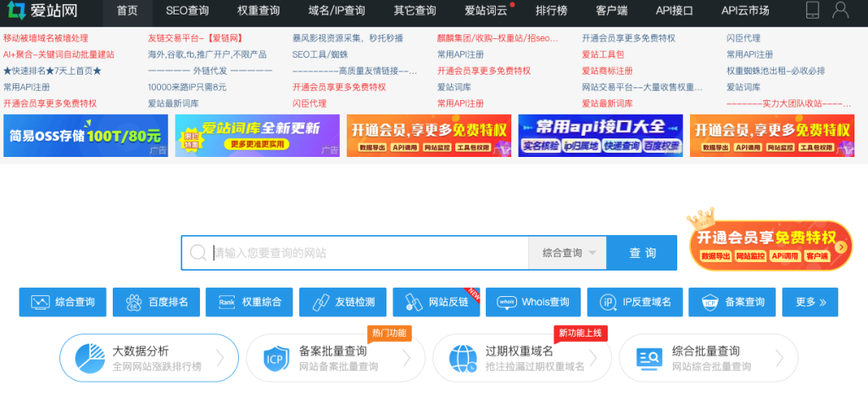Click the Whois查询 tool button
868x397 pixels.
pyautogui.click(x=533, y=302)
